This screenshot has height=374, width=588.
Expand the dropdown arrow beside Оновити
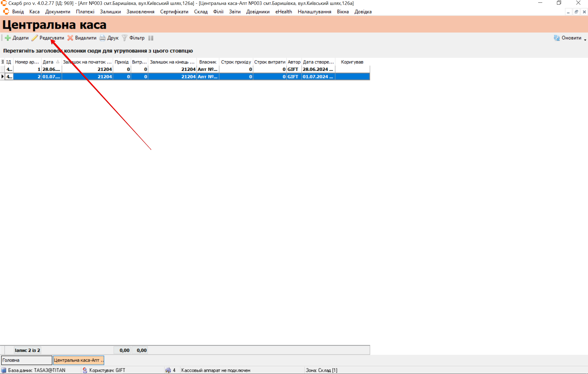pos(585,40)
